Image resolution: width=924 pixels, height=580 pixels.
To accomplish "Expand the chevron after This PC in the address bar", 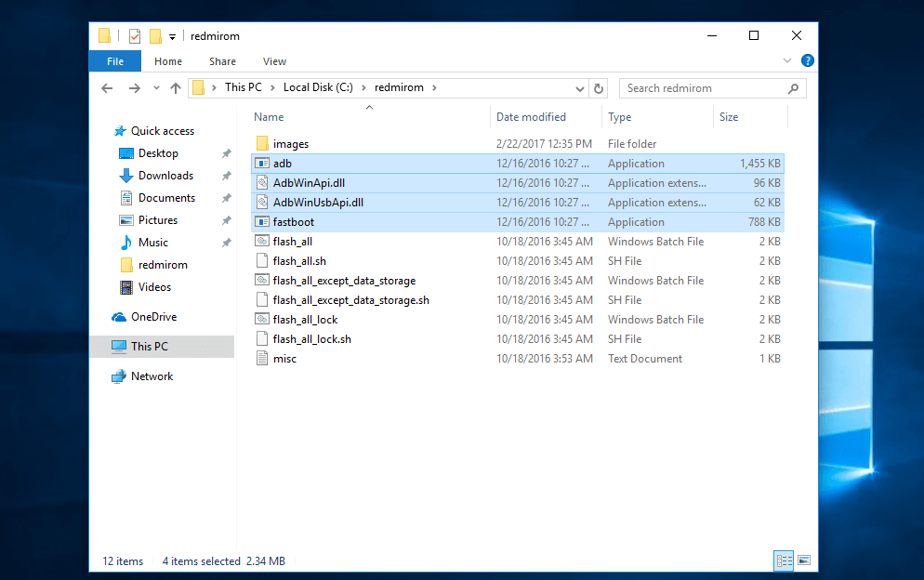I will (272, 87).
